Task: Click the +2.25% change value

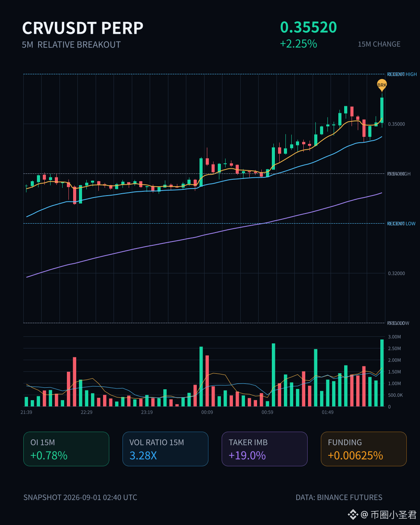Action: (298, 44)
